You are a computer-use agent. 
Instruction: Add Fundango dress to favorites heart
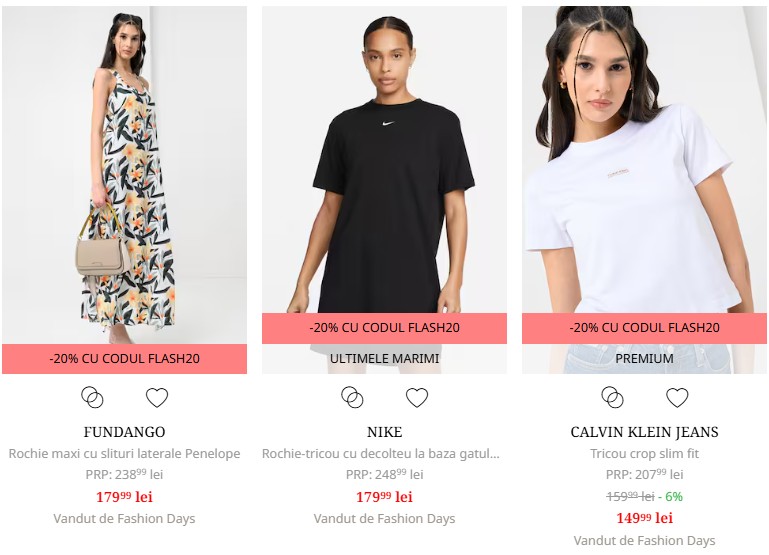tap(157, 398)
